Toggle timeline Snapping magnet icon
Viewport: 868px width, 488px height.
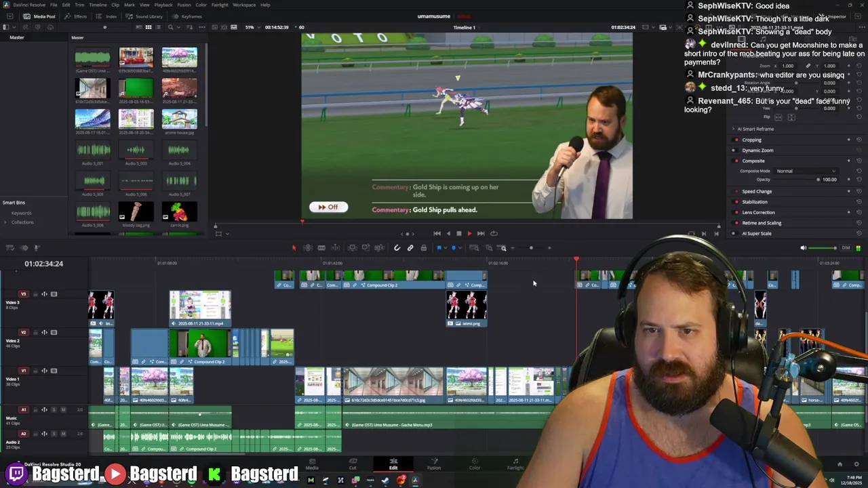[x=397, y=248]
